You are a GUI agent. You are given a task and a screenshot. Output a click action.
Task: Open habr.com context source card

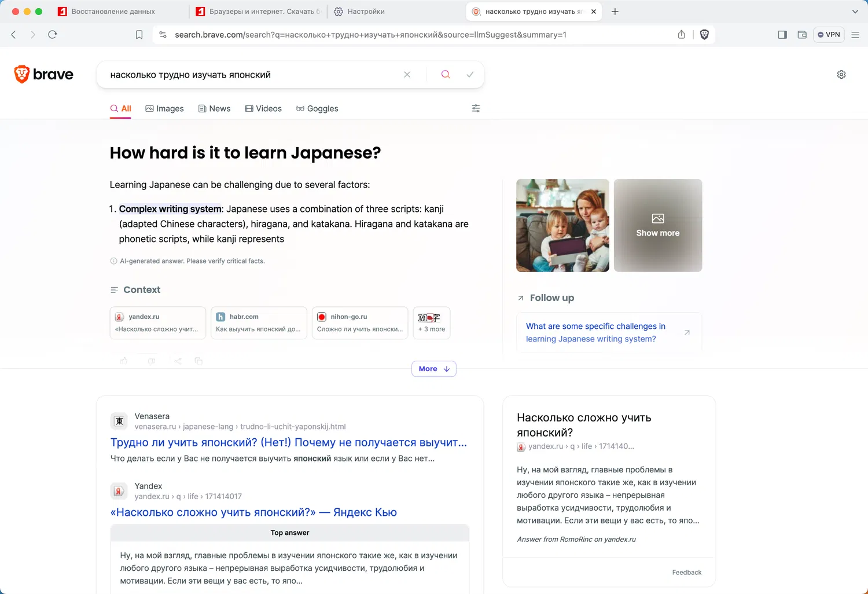(x=259, y=323)
